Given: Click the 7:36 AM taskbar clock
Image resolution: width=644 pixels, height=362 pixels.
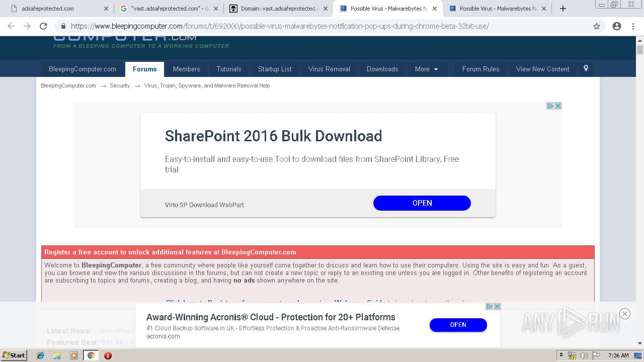Looking at the screenshot, I should (618, 355).
